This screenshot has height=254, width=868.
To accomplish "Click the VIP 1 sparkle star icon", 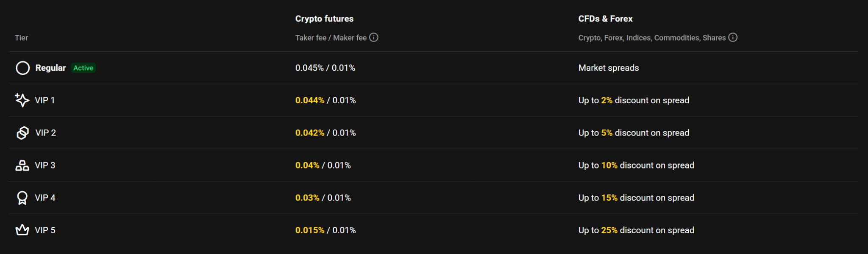I will tap(22, 100).
